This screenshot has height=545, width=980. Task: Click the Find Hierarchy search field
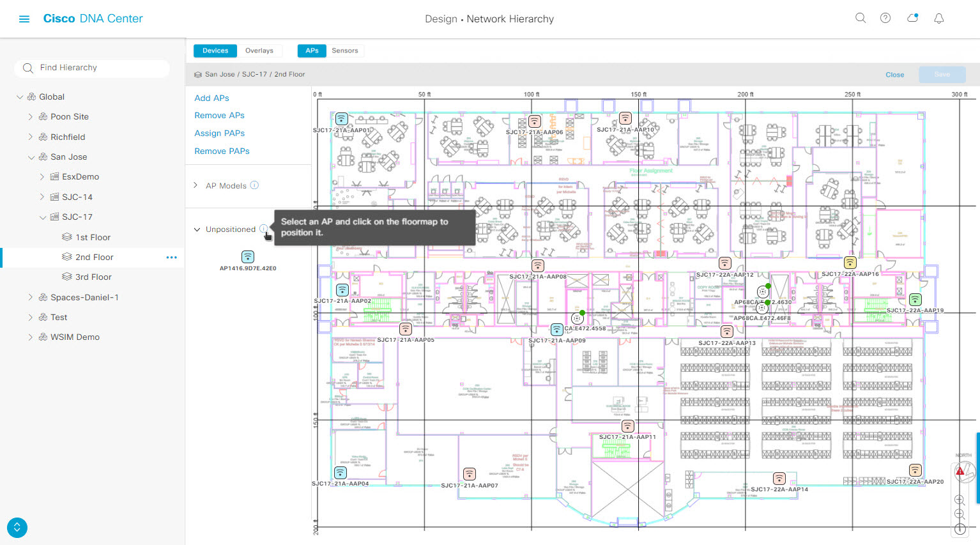92,68
